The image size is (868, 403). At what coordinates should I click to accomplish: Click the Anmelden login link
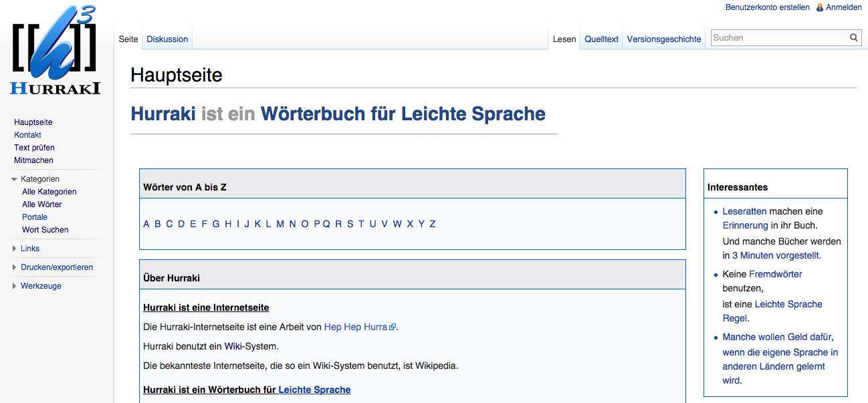[x=844, y=7]
